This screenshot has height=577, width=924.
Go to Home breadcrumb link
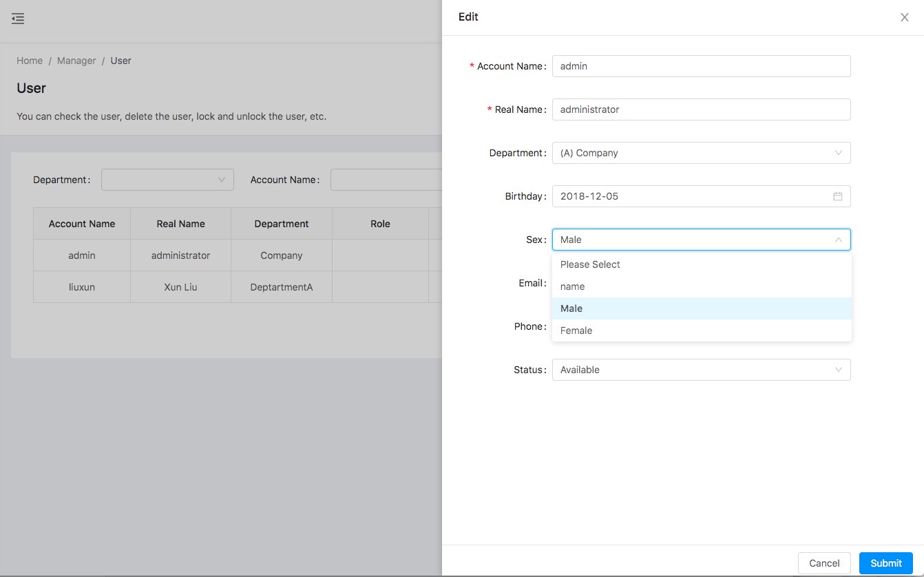(30, 61)
